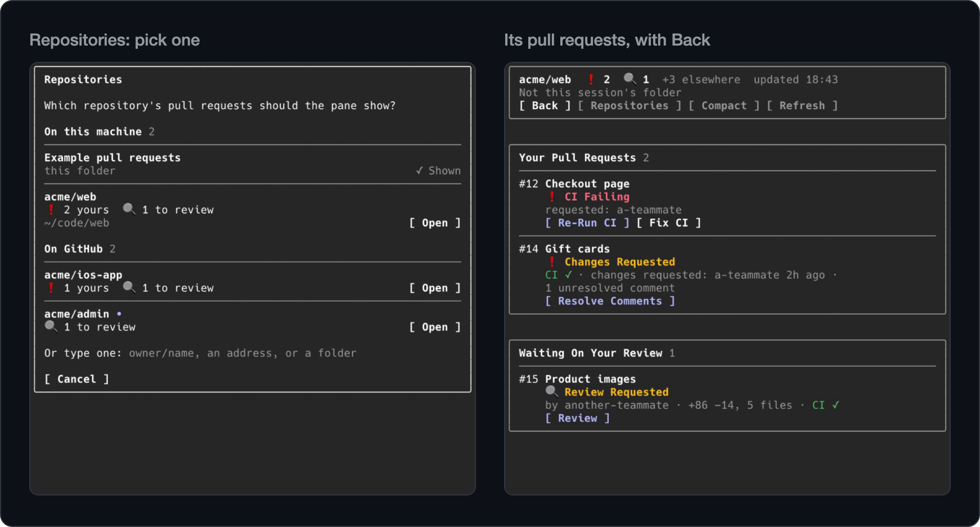Screen dimensions: 980x527
Task: Resolve Comments on Gift cards PR
Action: click(610, 301)
